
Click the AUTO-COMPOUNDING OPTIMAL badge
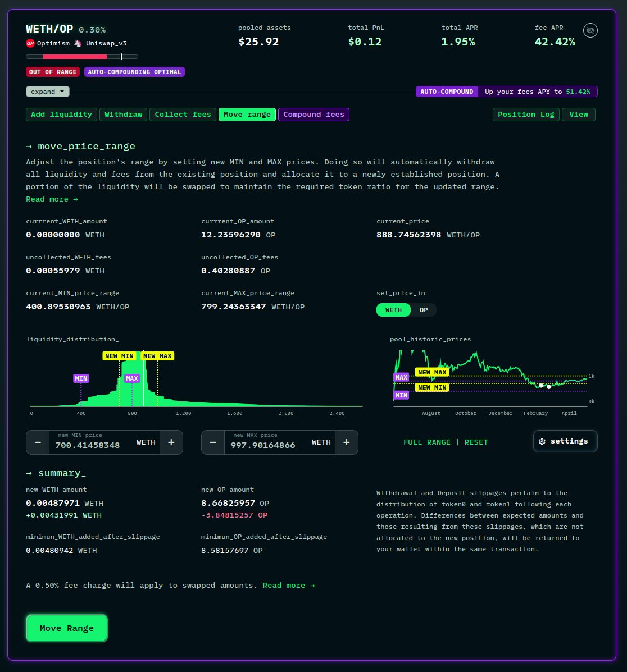[x=134, y=72]
